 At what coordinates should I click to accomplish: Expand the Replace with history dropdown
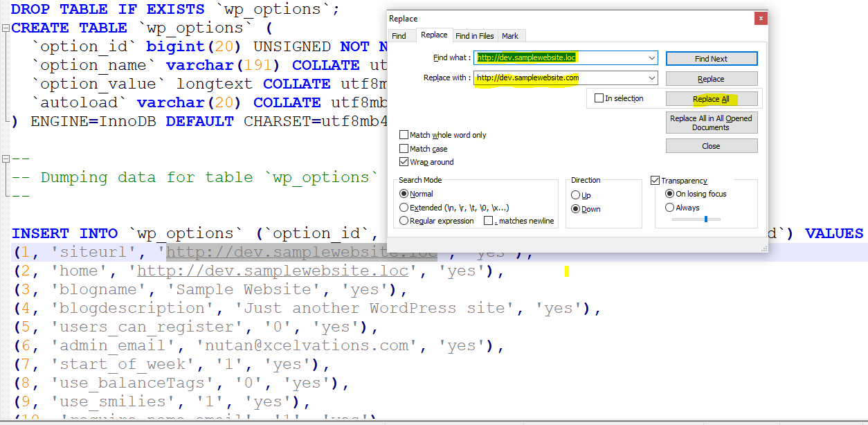652,78
